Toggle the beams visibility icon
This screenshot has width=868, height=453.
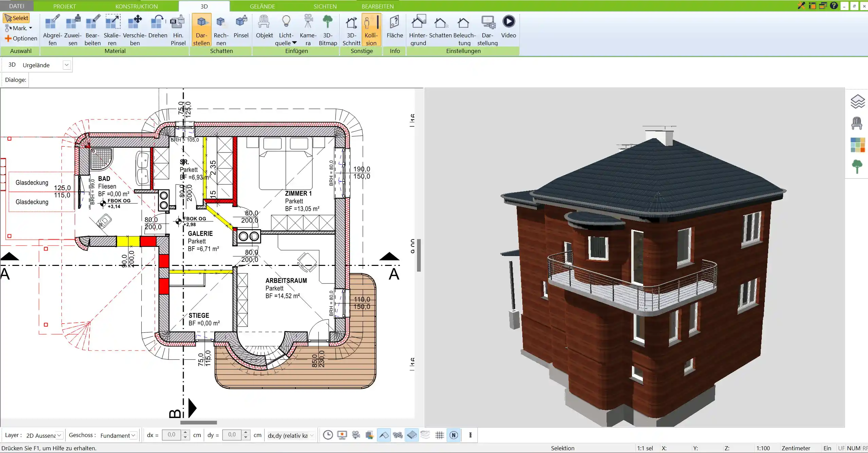398,435
